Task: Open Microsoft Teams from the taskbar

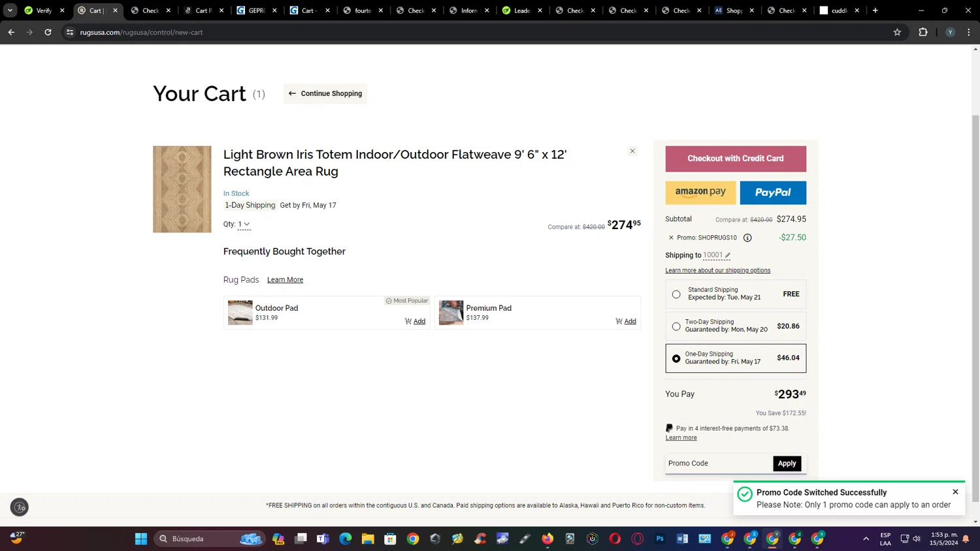Action: [x=323, y=539]
